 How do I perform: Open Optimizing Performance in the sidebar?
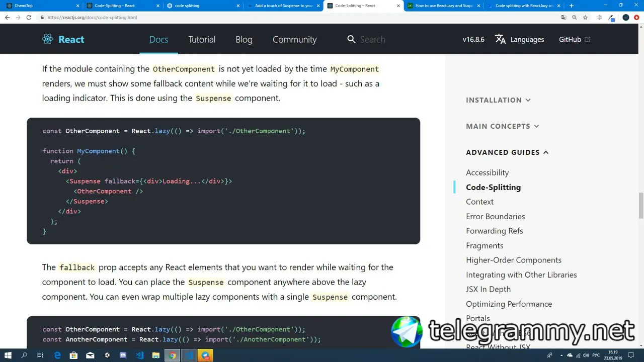[509, 304]
